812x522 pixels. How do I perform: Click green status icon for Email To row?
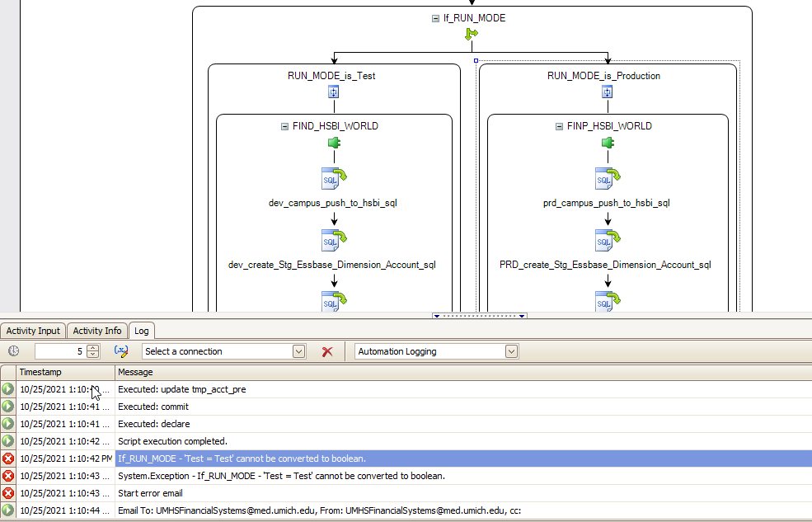(7, 510)
